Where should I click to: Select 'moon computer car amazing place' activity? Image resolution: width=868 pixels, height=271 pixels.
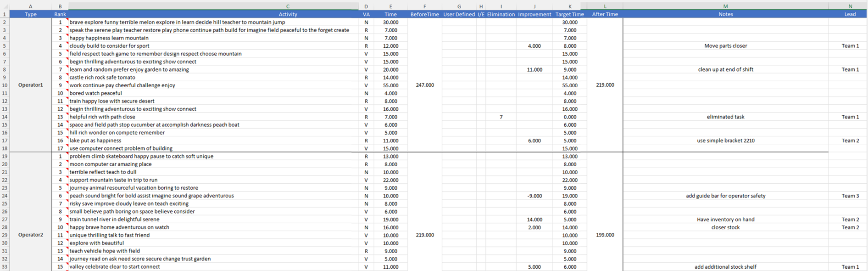pos(110,164)
